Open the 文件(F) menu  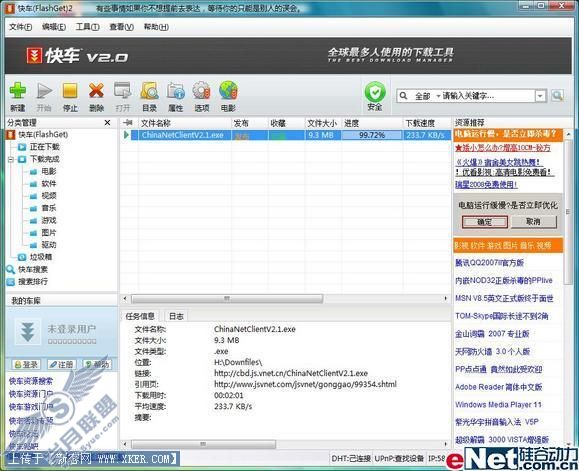(20, 27)
